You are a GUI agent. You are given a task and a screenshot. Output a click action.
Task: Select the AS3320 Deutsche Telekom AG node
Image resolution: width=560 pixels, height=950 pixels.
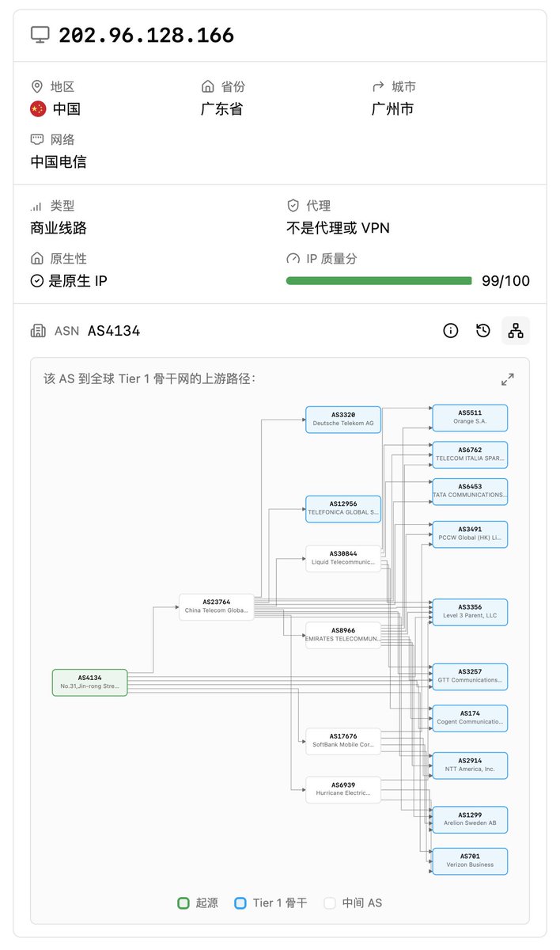343,420
